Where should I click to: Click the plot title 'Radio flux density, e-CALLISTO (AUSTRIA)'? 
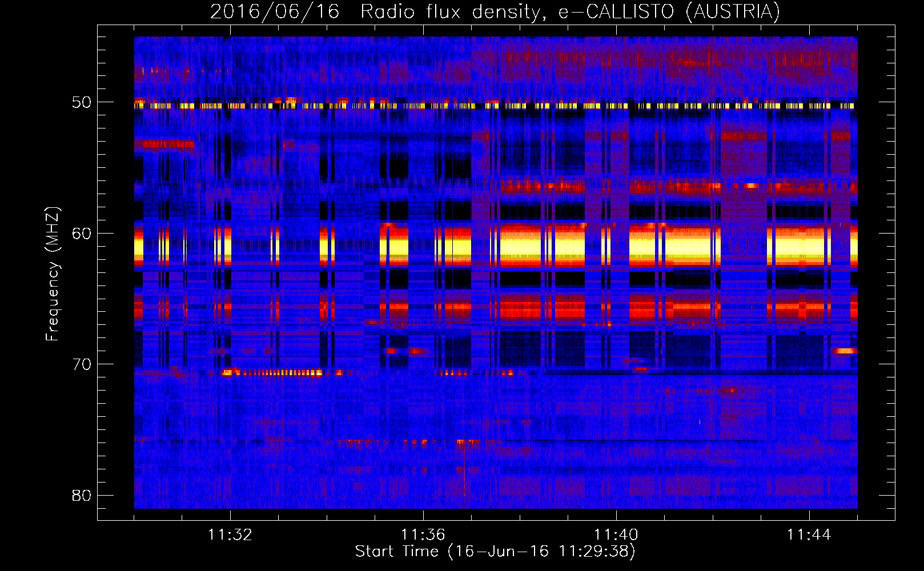570,11
